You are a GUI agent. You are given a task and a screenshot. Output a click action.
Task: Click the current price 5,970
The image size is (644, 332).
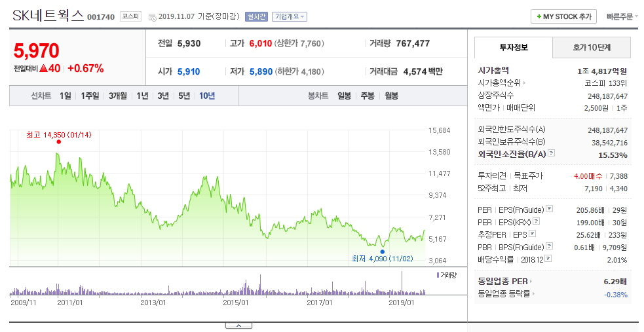coord(37,51)
